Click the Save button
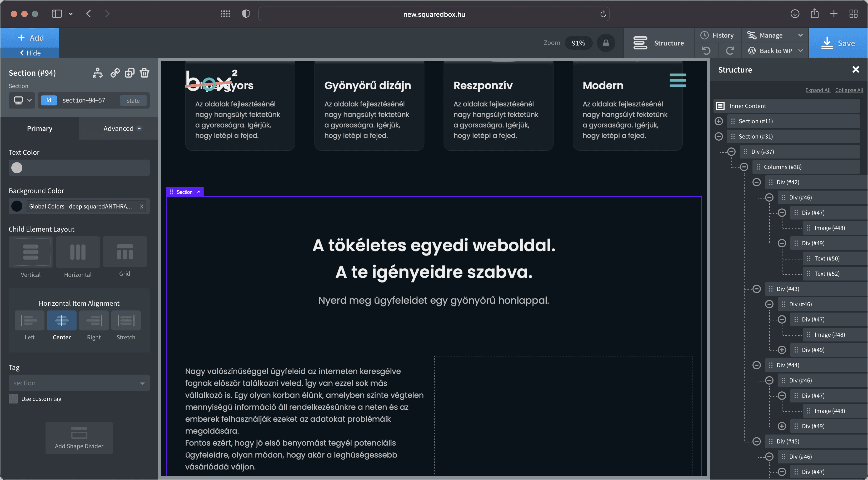868x480 pixels. tap(838, 43)
